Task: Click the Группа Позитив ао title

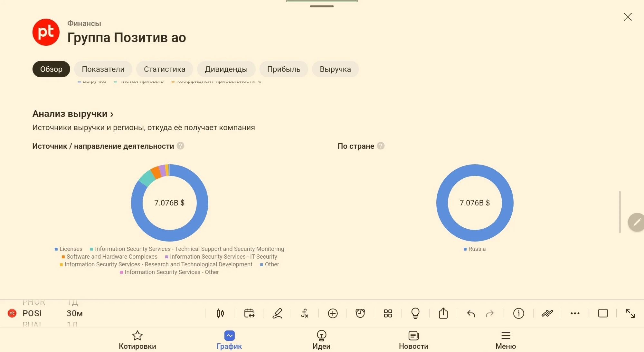Action: click(127, 38)
